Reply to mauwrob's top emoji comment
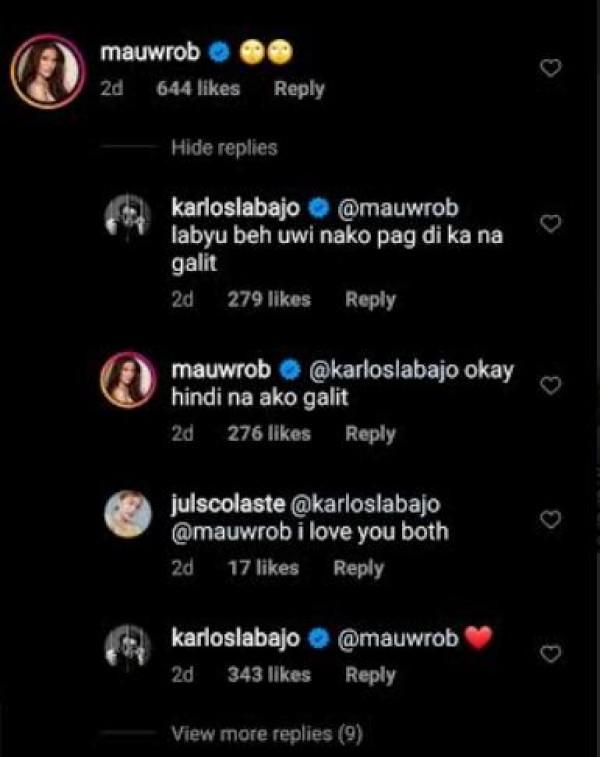Viewport: 600px width, 757px height. [x=299, y=89]
